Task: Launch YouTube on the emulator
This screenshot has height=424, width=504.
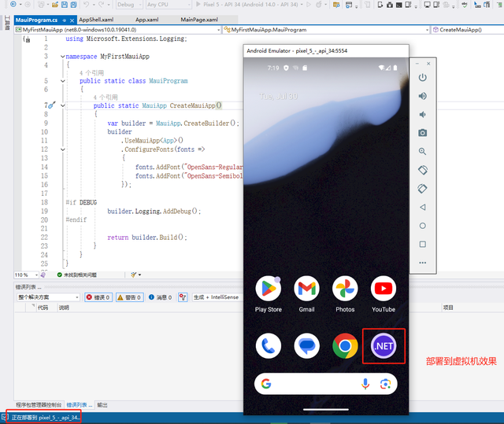Action: 384,289
